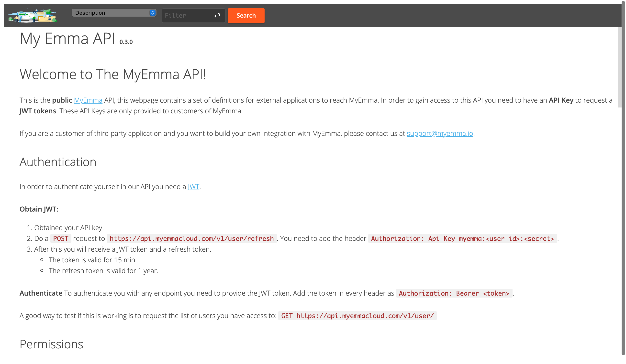The width and height of the screenshot is (626, 364).
Task: Click the 'POST' code snippet
Action: point(61,238)
